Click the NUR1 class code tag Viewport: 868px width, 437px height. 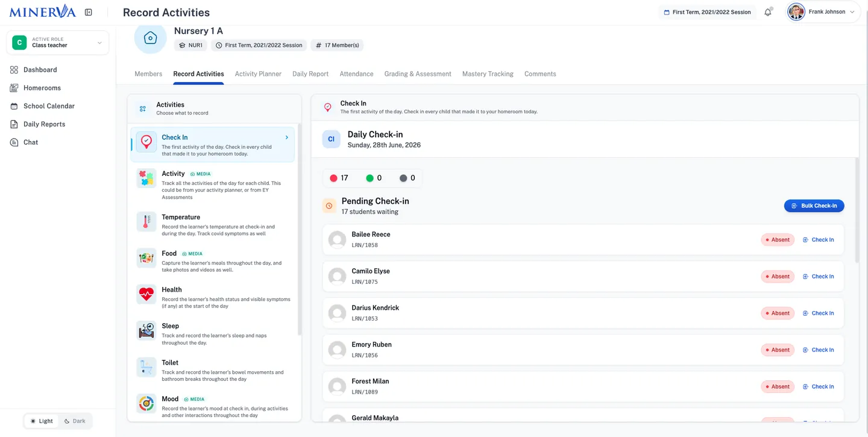pos(190,45)
